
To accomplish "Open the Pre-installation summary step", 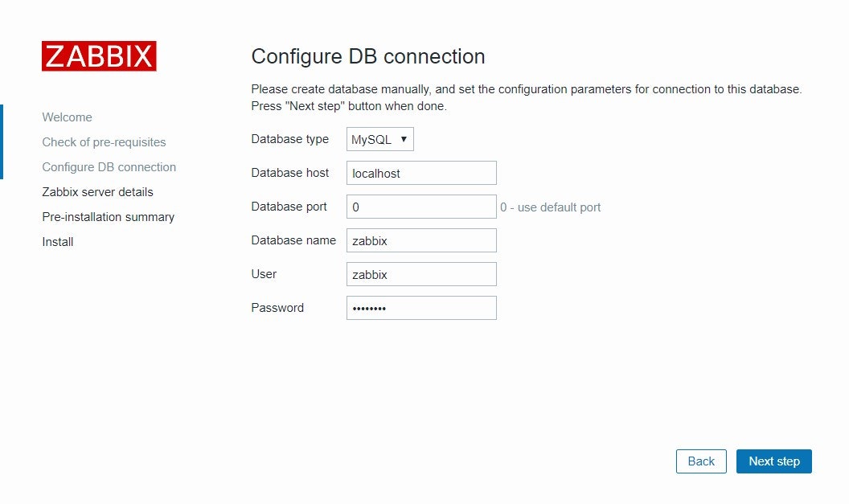I will [108, 216].
